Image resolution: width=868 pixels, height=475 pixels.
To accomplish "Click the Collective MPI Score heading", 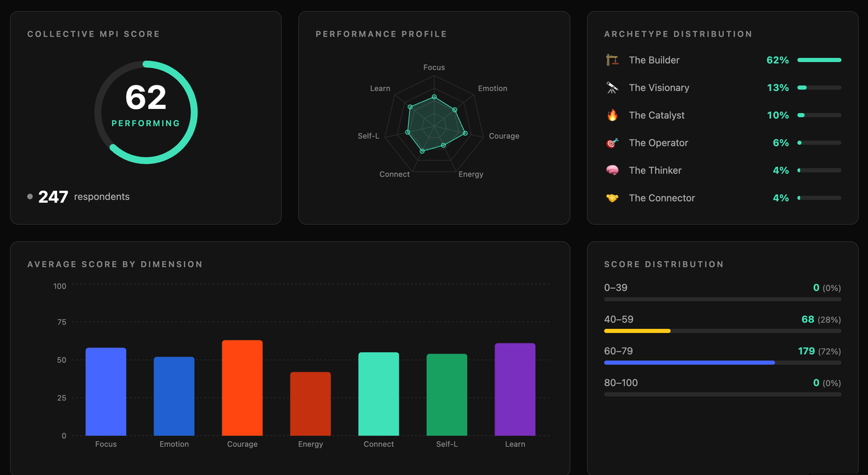I will click(x=94, y=34).
